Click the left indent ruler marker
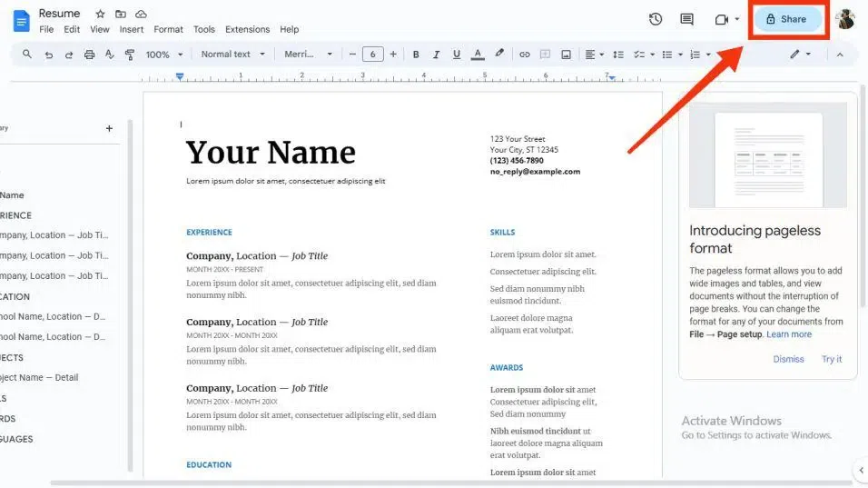This screenshot has height=488, width=868. (x=180, y=76)
